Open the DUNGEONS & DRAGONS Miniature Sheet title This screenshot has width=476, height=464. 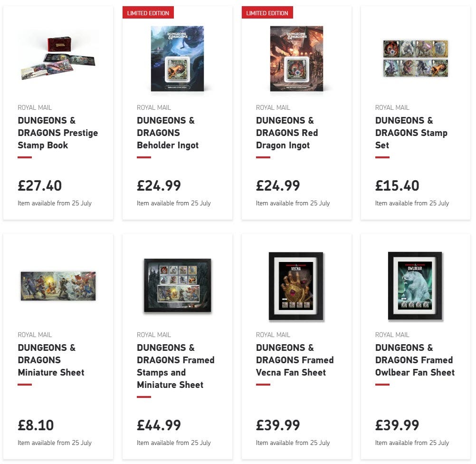click(x=51, y=360)
